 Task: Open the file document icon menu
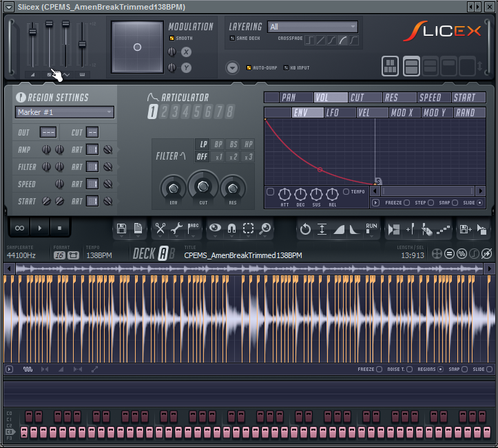[x=138, y=228]
